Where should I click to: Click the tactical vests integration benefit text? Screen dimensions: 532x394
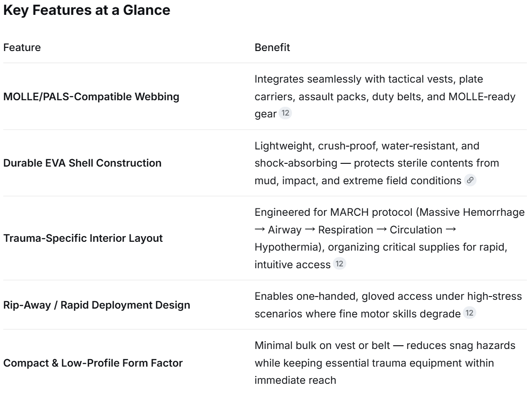[x=385, y=97]
